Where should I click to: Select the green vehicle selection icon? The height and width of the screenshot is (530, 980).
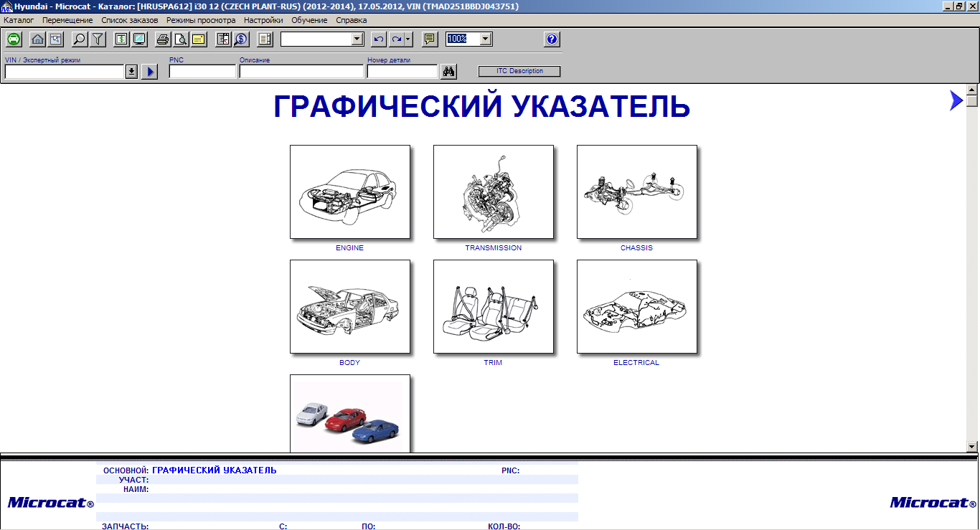[x=14, y=39]
